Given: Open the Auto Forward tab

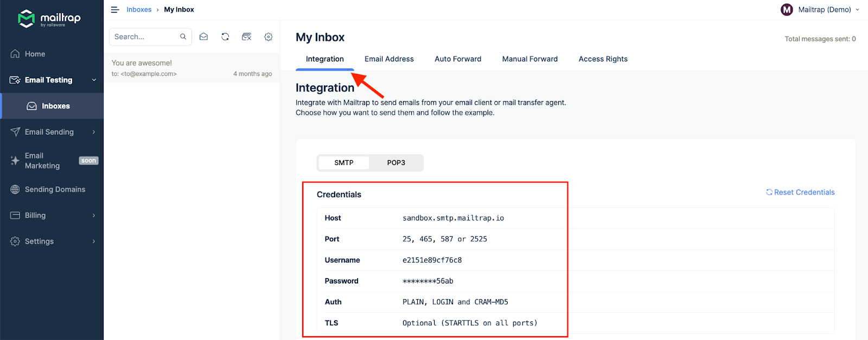Looking at the screenshot, I should point(458,59).
